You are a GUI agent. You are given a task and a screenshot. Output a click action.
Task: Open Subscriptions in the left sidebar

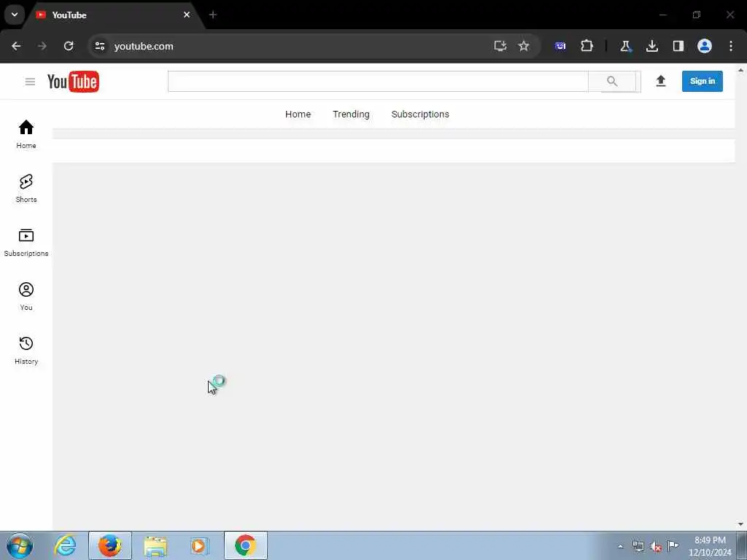tap(26, 242)
